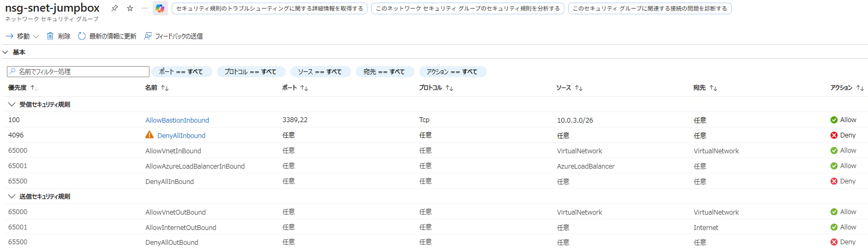Click 最新の情報に更新 refresh button
868x249 pixels.
(107, 36)
